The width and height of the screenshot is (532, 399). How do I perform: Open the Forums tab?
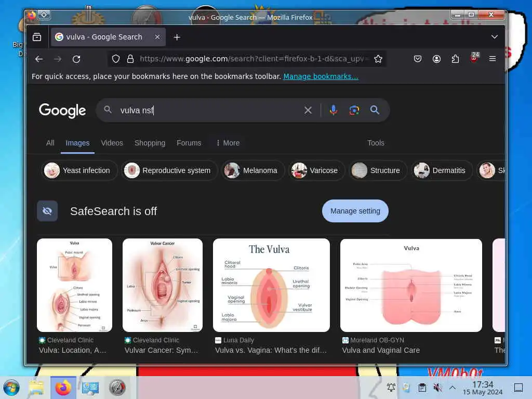(189, 143)
